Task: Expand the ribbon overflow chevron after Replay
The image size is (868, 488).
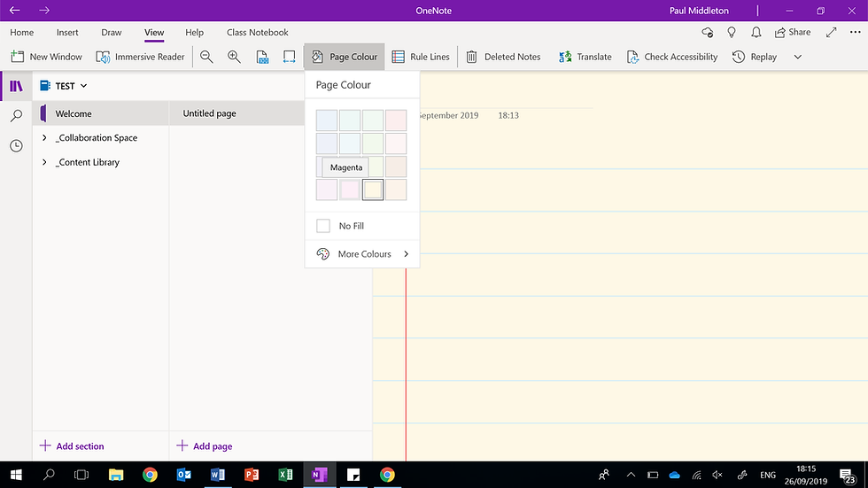Action: (798, 57)
